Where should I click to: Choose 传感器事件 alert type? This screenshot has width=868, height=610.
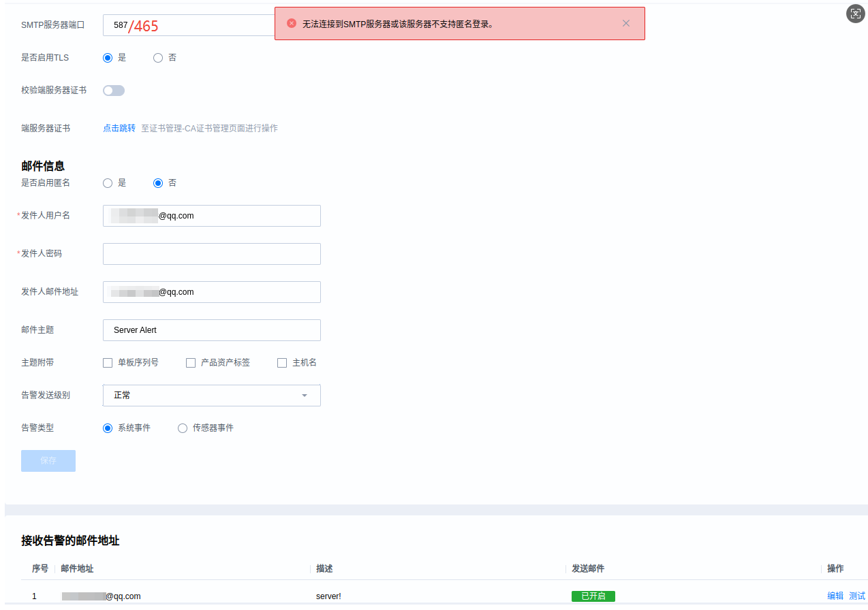183,428
